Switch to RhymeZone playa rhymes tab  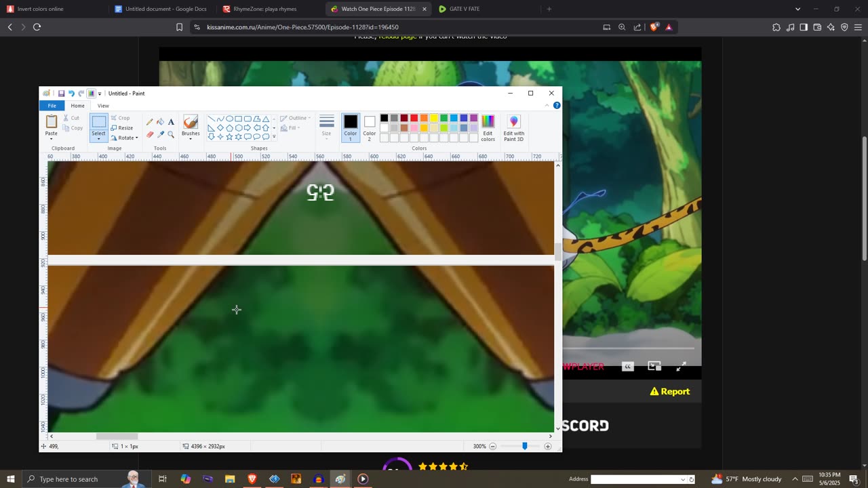[x=270, y=9]
